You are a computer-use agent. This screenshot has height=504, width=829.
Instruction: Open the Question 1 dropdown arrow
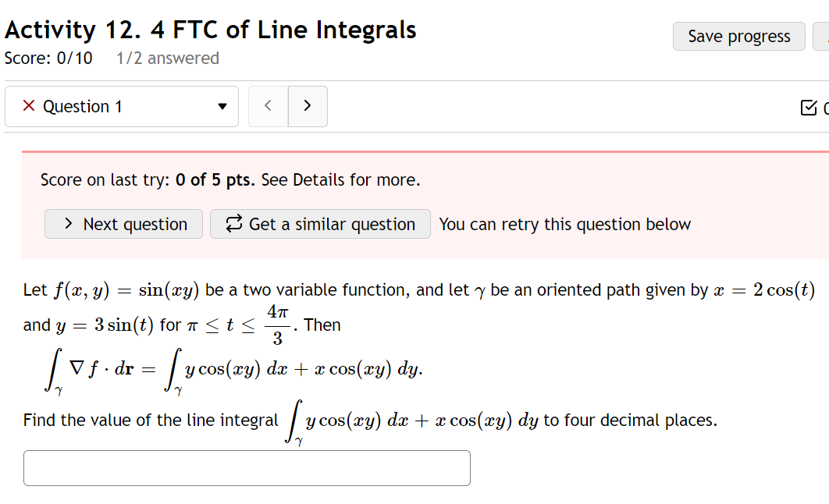(222, 107)
